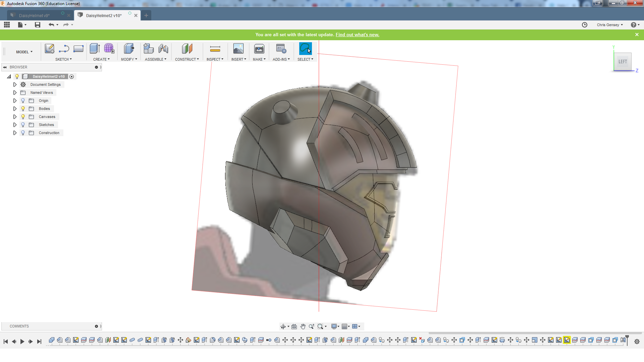Click the 3D Print make icon

259,49
